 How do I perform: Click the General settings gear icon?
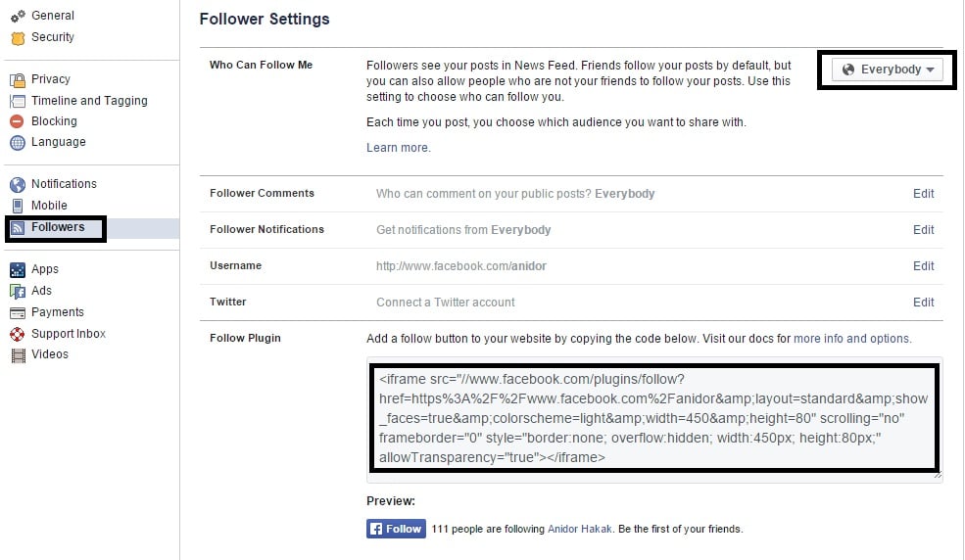[x=18, y=16]
